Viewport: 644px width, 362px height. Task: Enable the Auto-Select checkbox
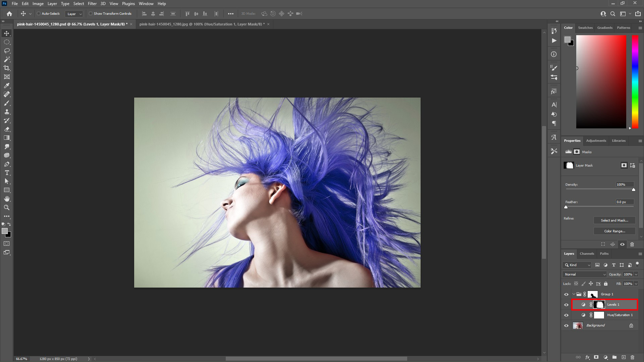coord(39,14)
